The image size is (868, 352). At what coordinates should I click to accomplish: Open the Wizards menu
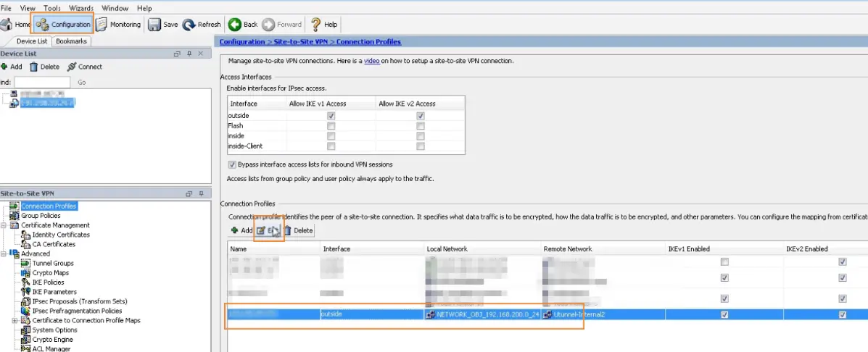tap(81, 8)
